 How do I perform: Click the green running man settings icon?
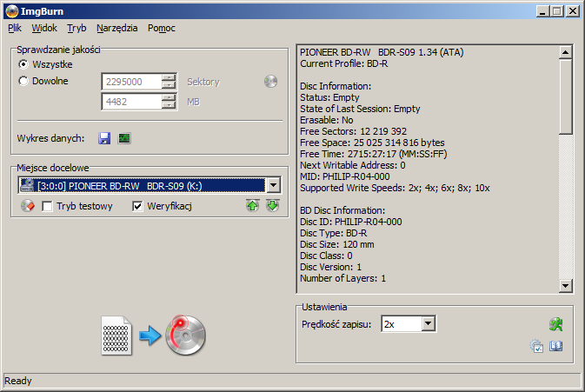556,324
